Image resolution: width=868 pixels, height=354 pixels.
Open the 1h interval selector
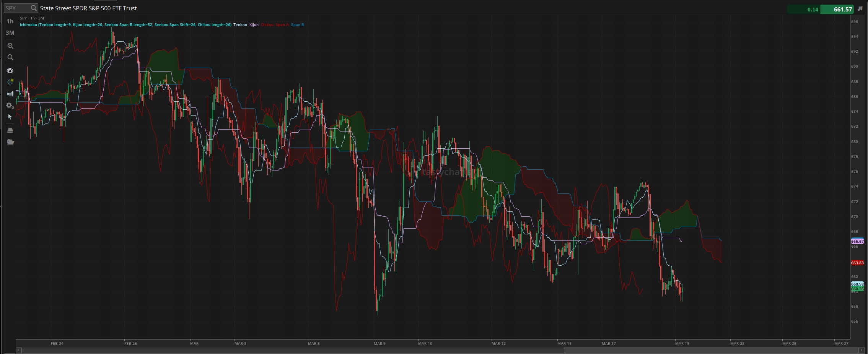pos(10,21)
